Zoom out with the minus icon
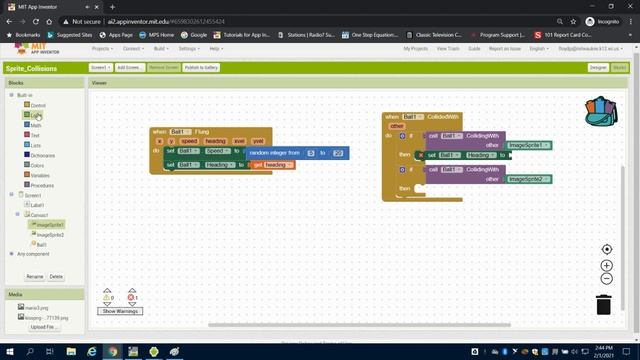 click(607, 279)
